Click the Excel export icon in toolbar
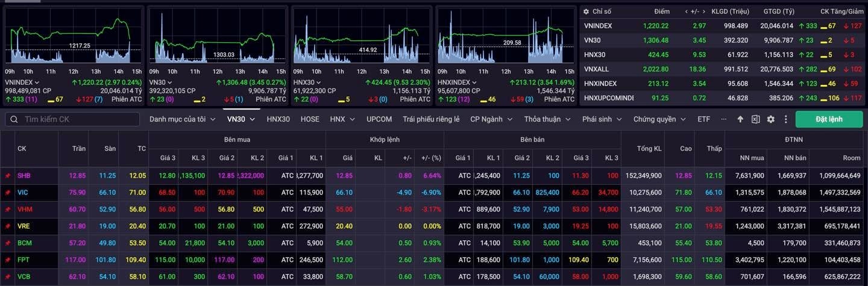The width and height of the screenshot is (868, 286). [755, 119]
